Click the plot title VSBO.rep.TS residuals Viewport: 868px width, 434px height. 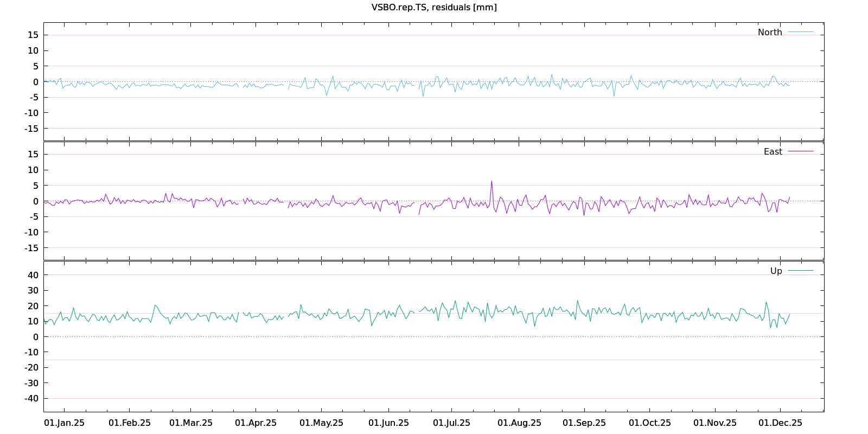click(434, 7)
